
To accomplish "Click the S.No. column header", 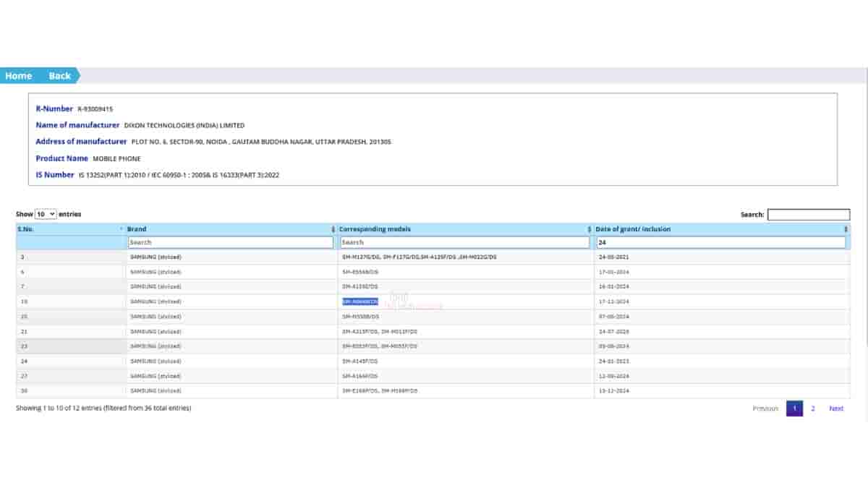I will [26, 229].
